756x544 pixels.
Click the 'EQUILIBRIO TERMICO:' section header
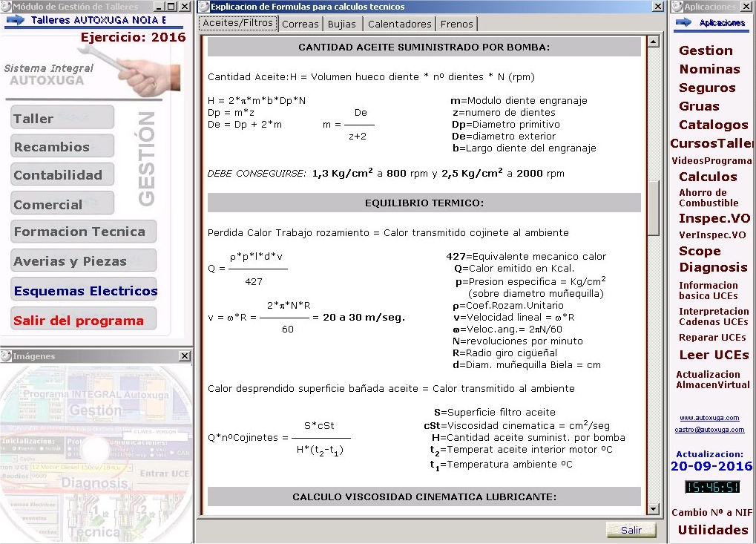coord(424,203)
